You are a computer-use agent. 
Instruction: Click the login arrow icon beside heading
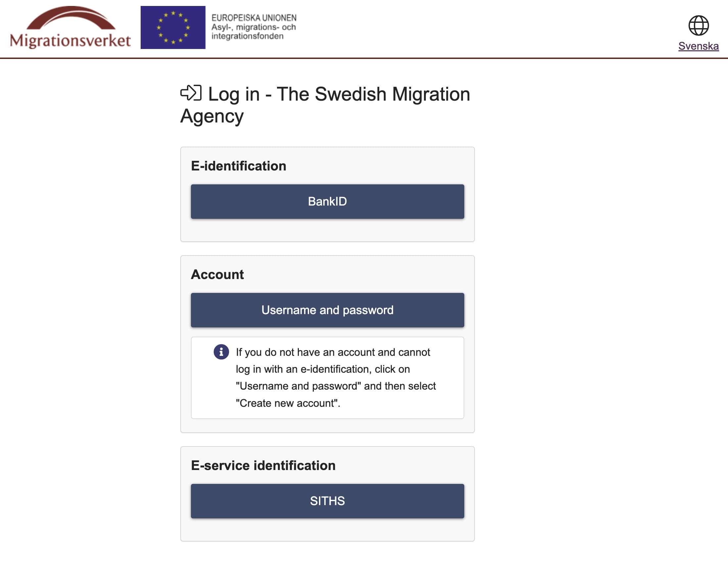point(191,93)
